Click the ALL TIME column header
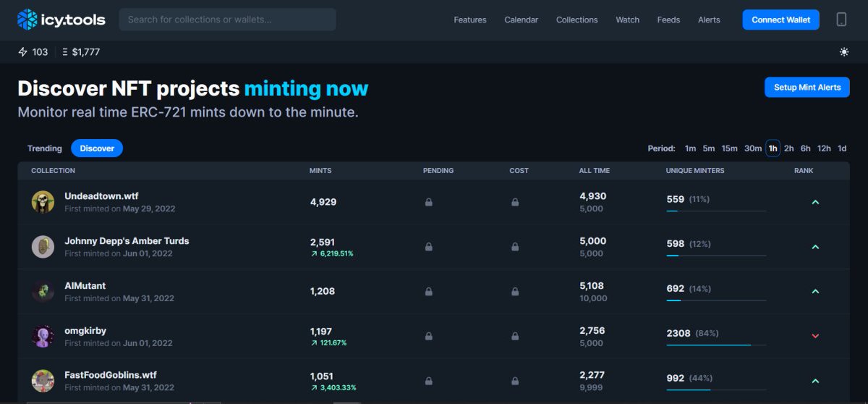The image size is (868, 404). pyautogui.click(x=595, y=171)
